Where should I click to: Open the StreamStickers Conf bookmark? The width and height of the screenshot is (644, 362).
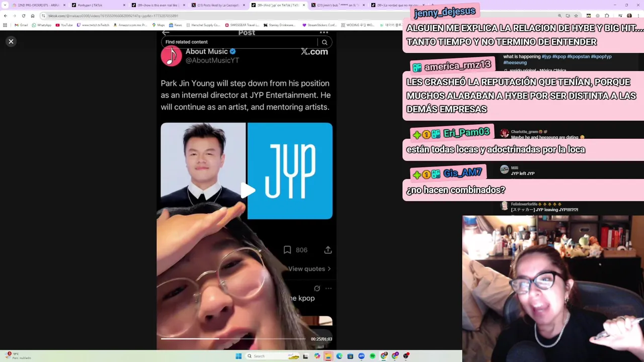(x=319, y=25)
